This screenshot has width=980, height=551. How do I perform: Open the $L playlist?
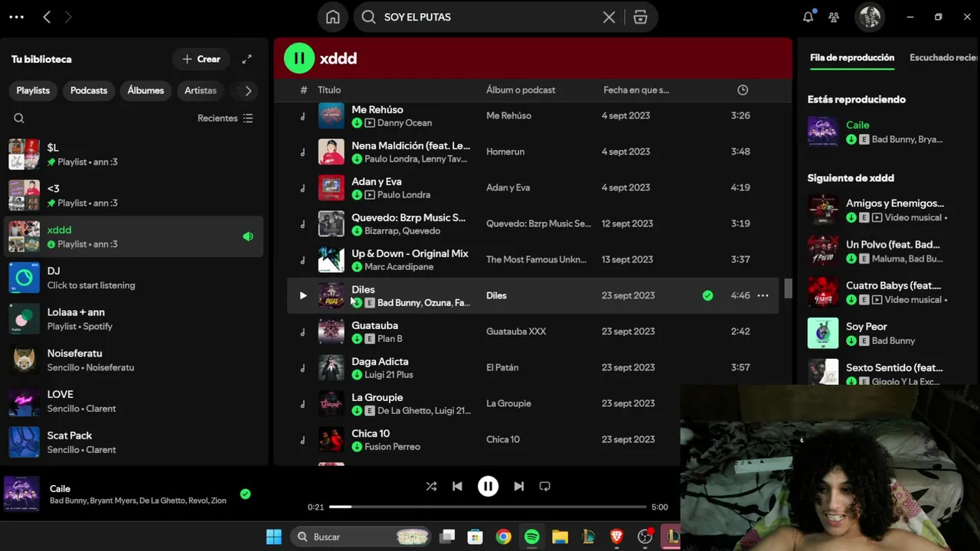[x=134, y=155]
